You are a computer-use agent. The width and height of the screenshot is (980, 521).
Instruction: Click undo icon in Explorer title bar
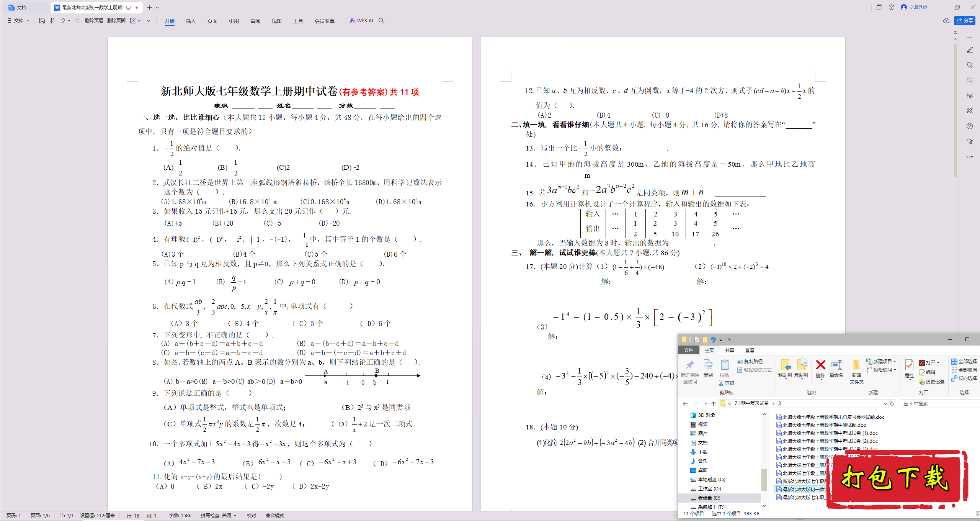[713, 339]
